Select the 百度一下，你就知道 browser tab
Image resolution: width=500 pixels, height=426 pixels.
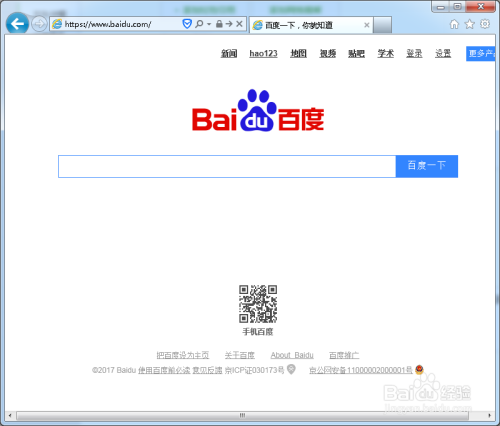311,25
